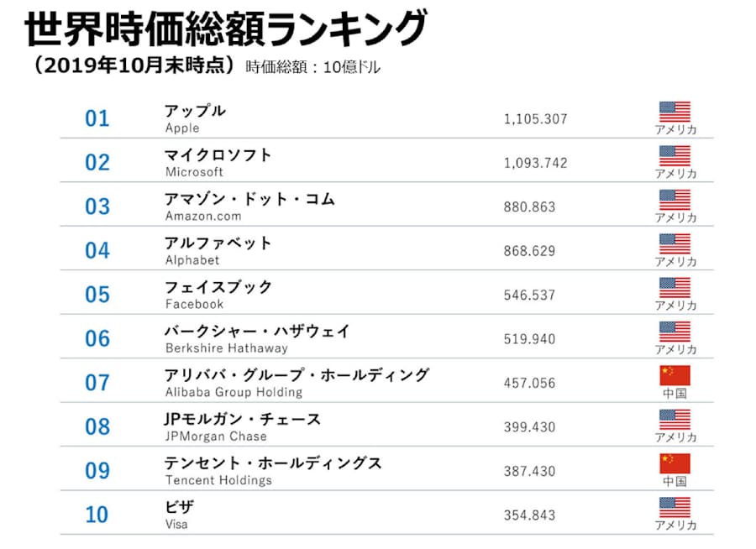Click the 世界時価総額ランキング title
This screenshot has height=549, width=756.
[226, 29]
